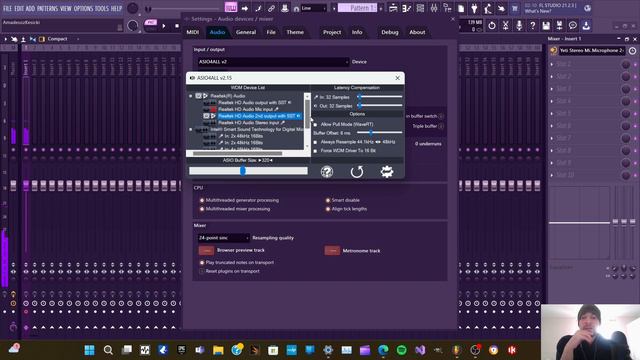The image size is (640, 360).
Task: Switch to the Info settings tab
Action: (357, 32)
